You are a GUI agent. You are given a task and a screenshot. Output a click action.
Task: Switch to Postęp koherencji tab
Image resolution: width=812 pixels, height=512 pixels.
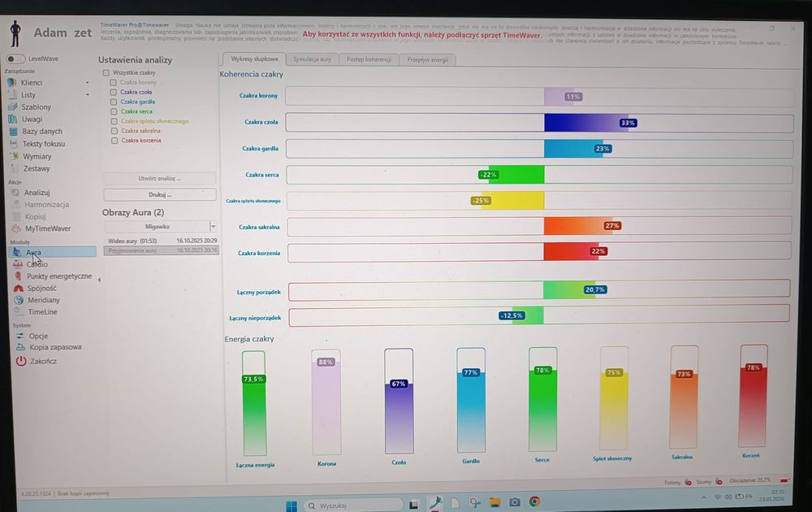369,59
